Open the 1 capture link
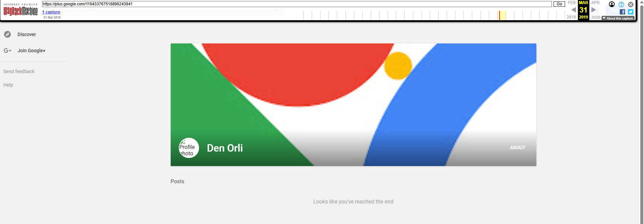644x224 pixels. click(51, 12)
